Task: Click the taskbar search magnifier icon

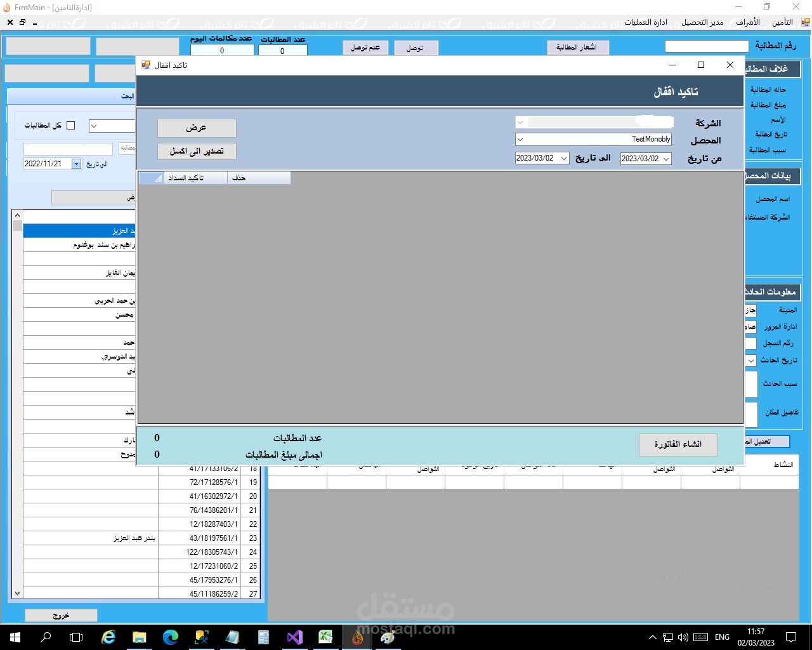Action: [x=46, y=637]
